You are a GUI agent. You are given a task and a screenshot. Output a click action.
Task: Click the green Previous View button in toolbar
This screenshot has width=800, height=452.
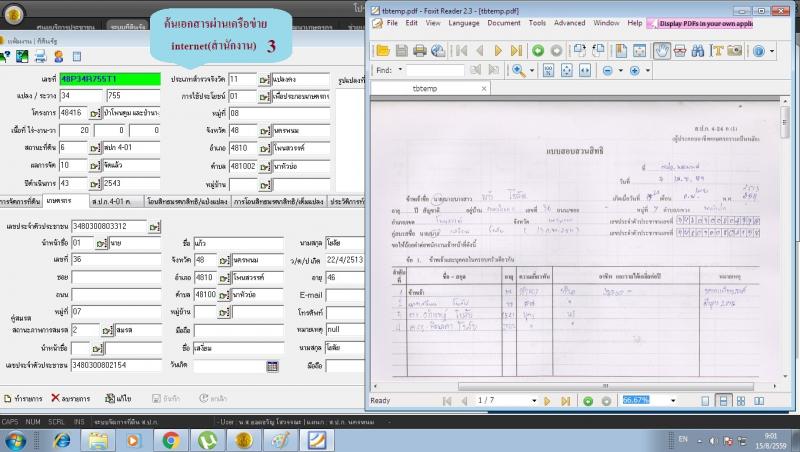coord(538,51)
